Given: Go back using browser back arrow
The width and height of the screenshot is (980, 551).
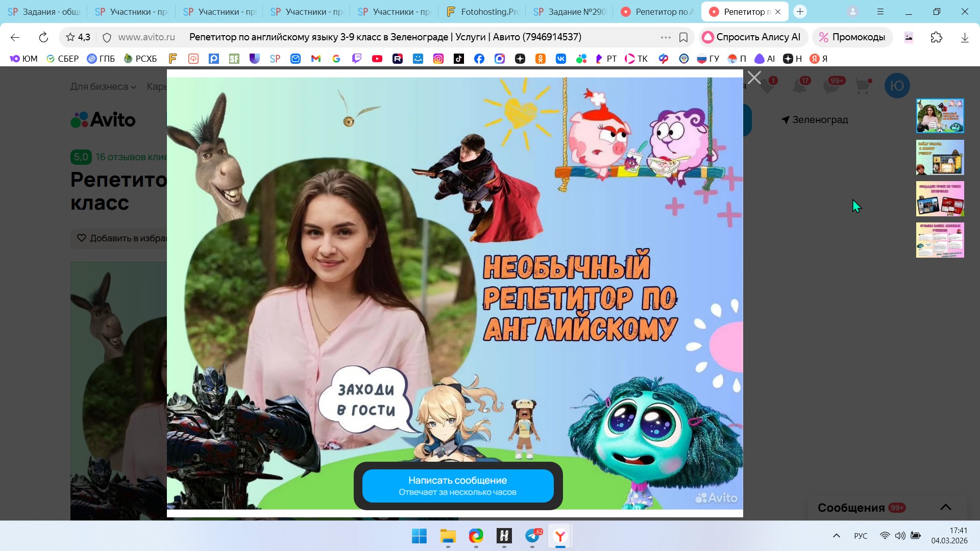Looking at the screenshot, I should [x=15, y=37].
